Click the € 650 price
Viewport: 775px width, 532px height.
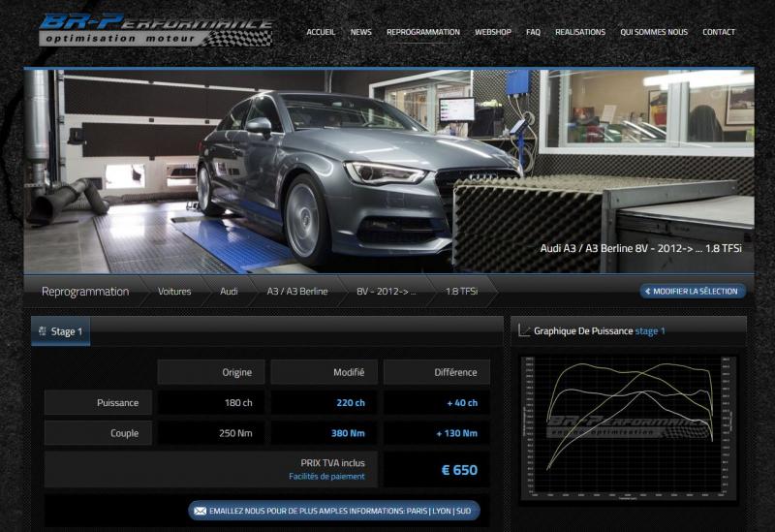point(459,470)
